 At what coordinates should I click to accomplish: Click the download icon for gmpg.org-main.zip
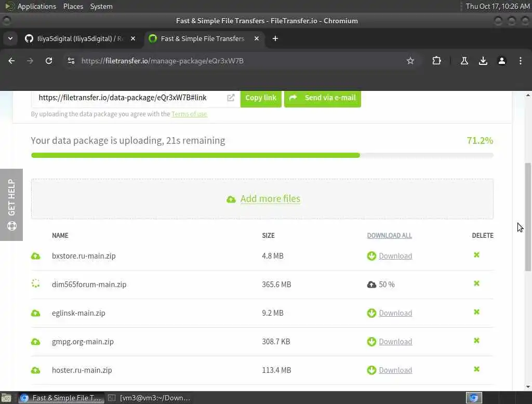coord(371,342)
